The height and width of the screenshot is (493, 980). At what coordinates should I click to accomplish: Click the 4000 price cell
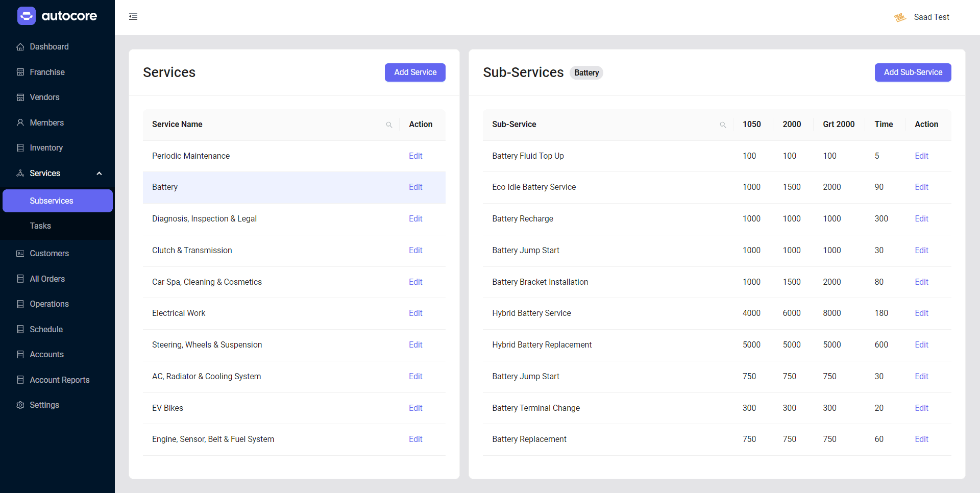pyautogui.click(x=751, y=313)
